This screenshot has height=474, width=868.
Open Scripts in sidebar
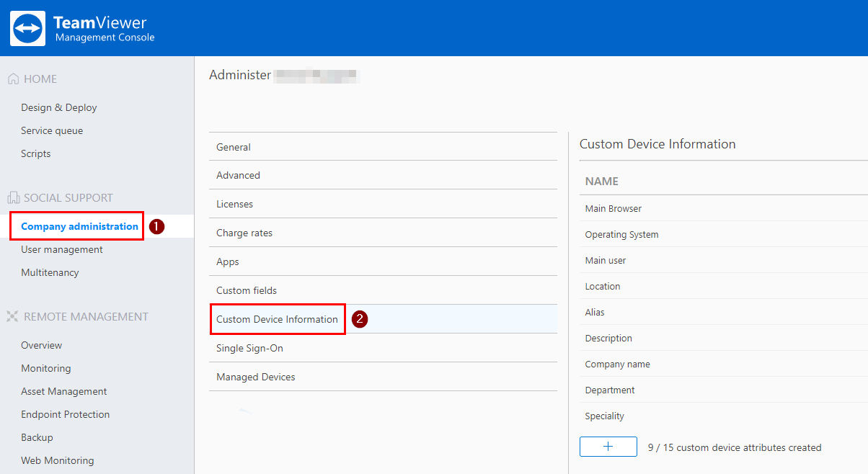(36, 153)
